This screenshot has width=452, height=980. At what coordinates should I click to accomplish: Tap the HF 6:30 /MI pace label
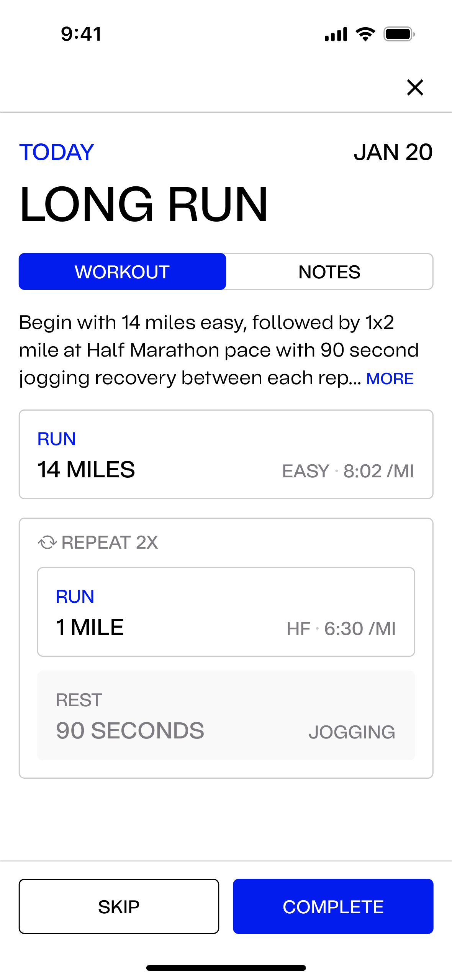(x=341, y=629)
